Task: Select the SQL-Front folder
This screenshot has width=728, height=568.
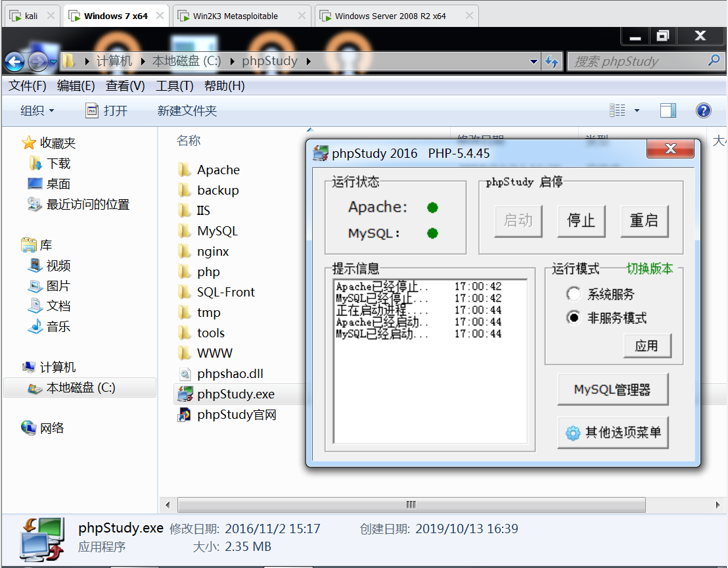Action: click(x=216, y=292)
